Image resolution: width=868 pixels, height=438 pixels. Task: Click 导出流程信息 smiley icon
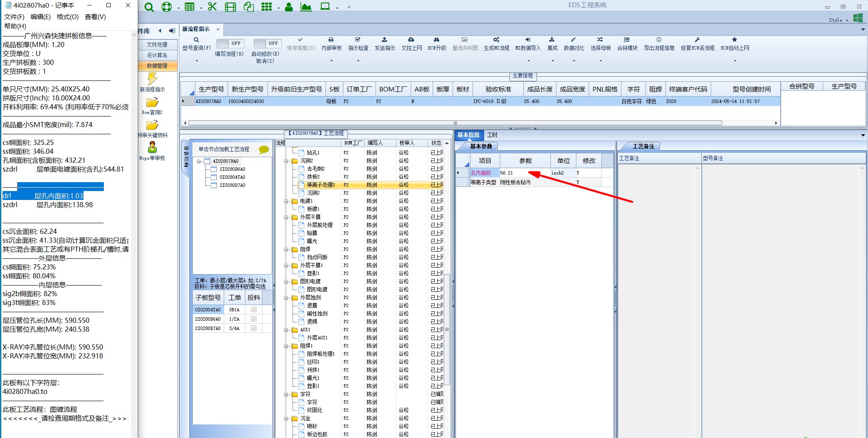(x=659, y=39)
